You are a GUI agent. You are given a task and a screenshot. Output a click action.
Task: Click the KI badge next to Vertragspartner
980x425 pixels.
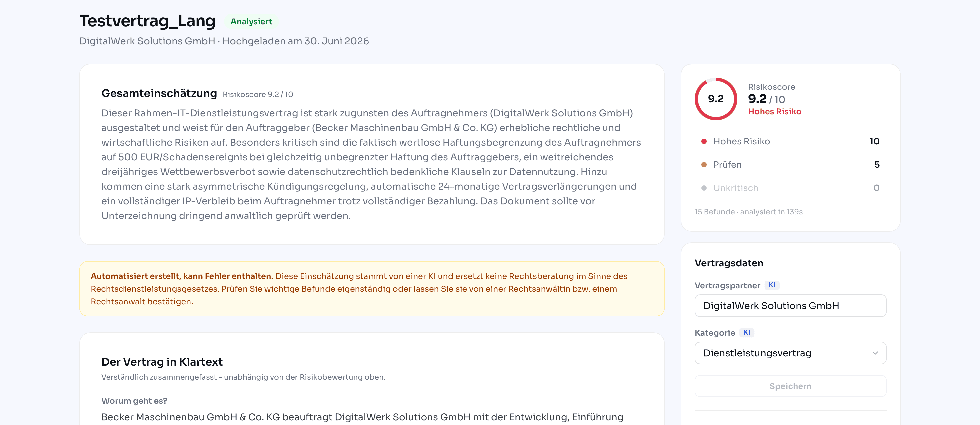pos(772,285)
